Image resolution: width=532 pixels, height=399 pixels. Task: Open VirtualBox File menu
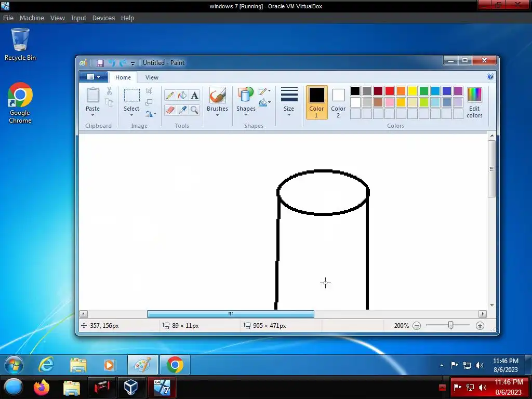tap(8, 18)
